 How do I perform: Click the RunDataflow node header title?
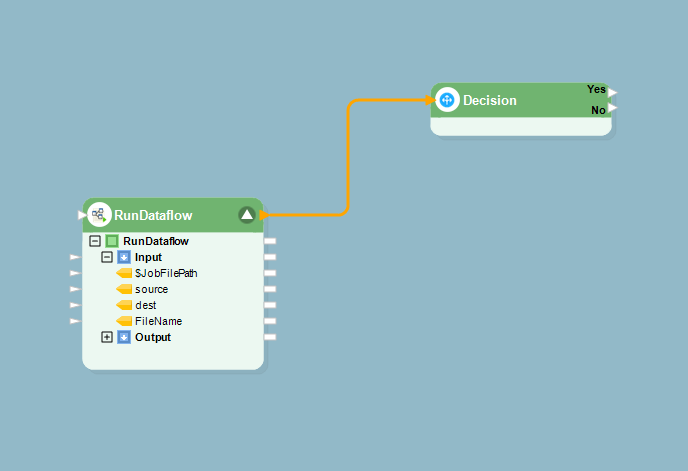click(153, 215)
